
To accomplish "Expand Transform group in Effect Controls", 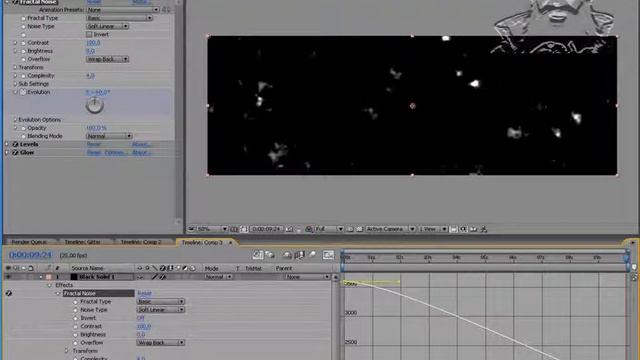I will tap(15, 68).
